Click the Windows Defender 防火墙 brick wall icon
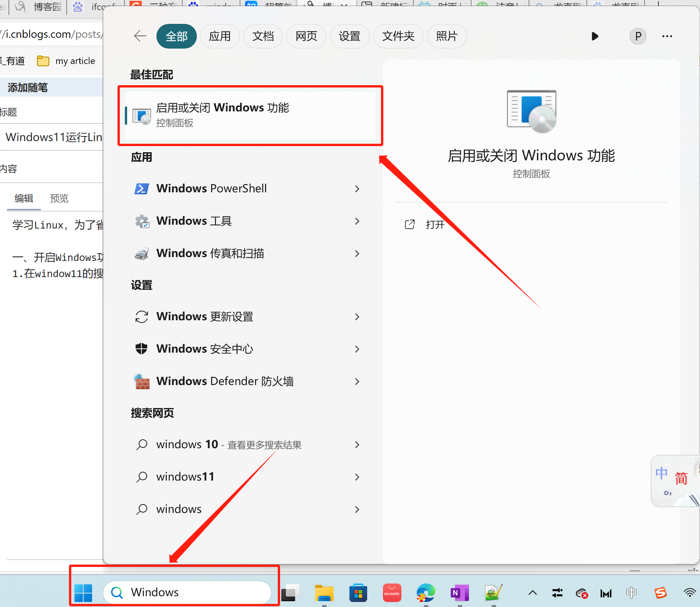Viewport: 700px width, 607px height. tap(142, 382)
